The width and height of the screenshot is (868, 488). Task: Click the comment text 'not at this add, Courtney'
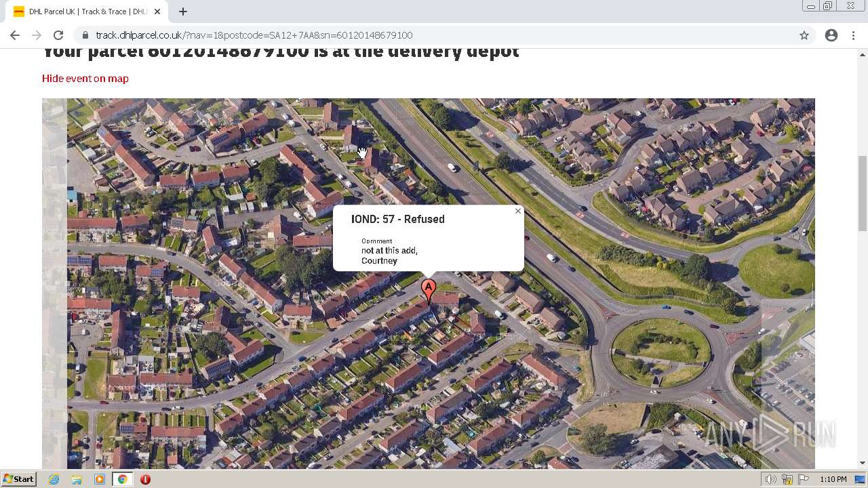coord(389,256)
